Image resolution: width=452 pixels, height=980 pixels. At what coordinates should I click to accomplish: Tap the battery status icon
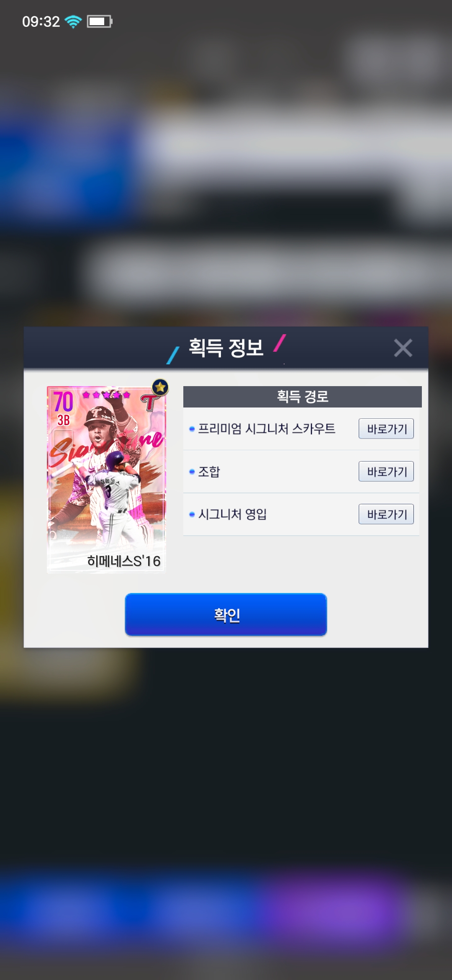tap(100, 21)
